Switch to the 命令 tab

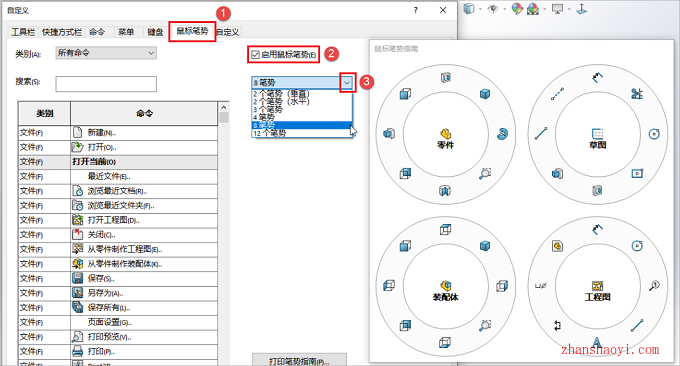(97, 32)
